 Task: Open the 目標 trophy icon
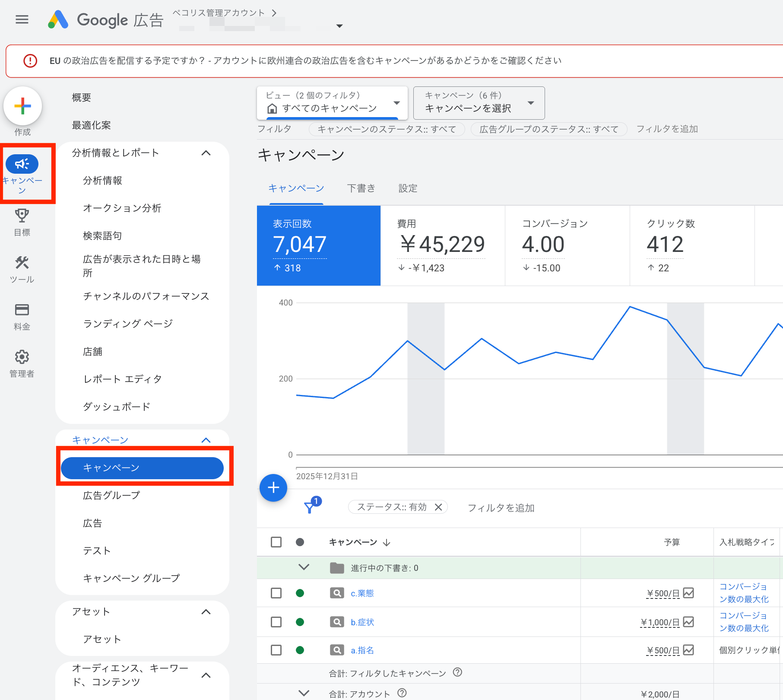coord(22,215)
